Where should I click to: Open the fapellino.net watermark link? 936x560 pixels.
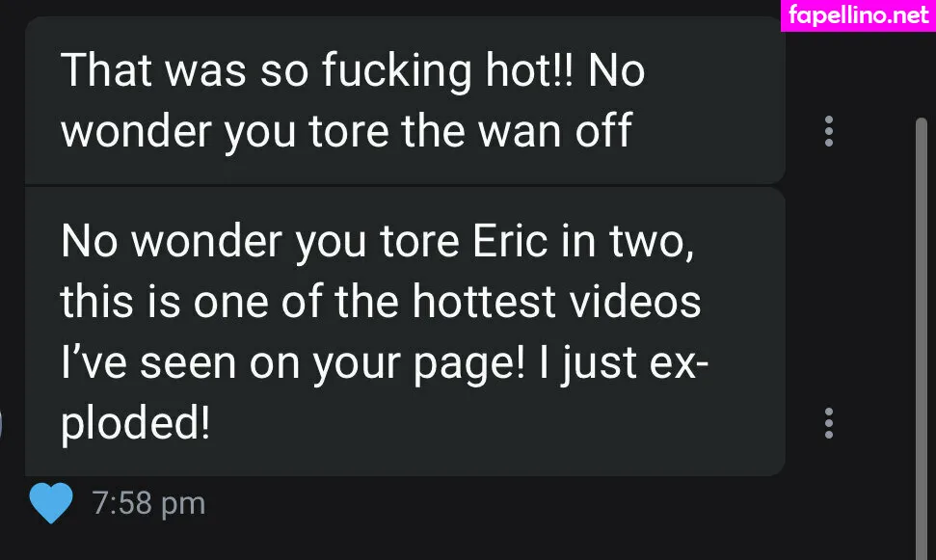click(858, 14)
